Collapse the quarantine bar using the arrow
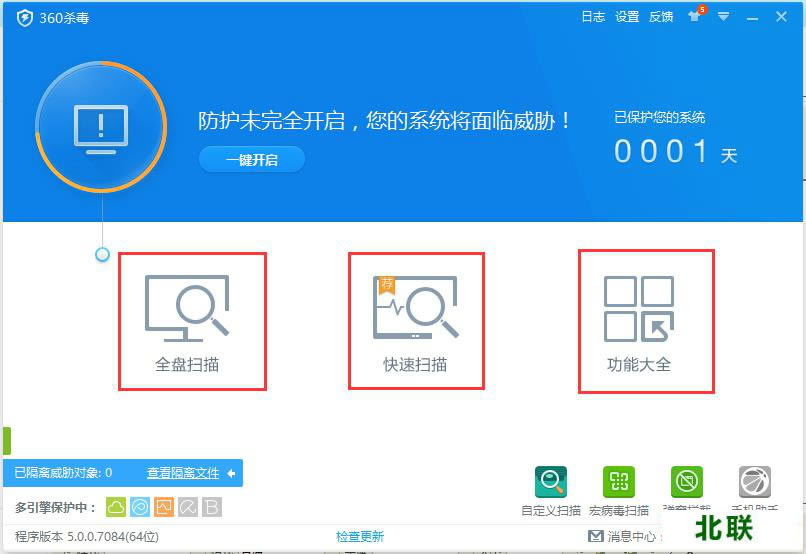Viewport: 806px width, 554px height. (x=231, y=473)
